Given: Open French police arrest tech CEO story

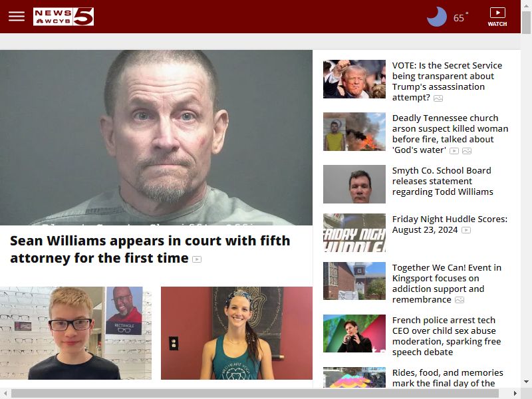Looking at the screenshot, I should [x=446, y=336].
